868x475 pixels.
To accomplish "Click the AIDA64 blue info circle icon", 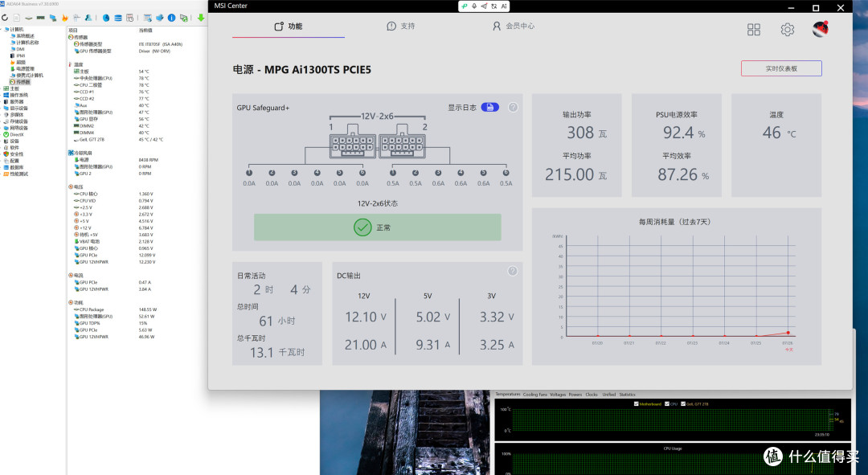I will [172, 18].
